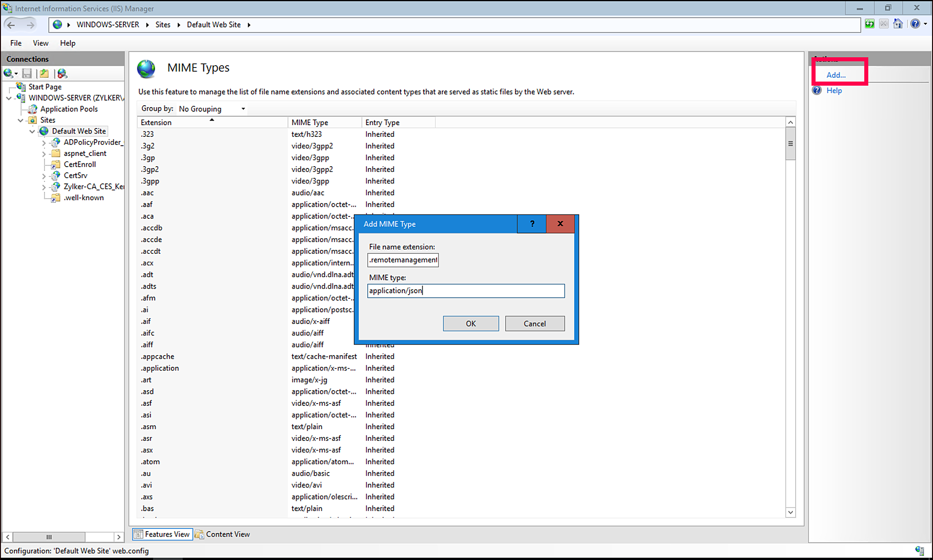Cancel the Add MIME Type dialog
Screen dimensions: 933x560
[534, 323]
